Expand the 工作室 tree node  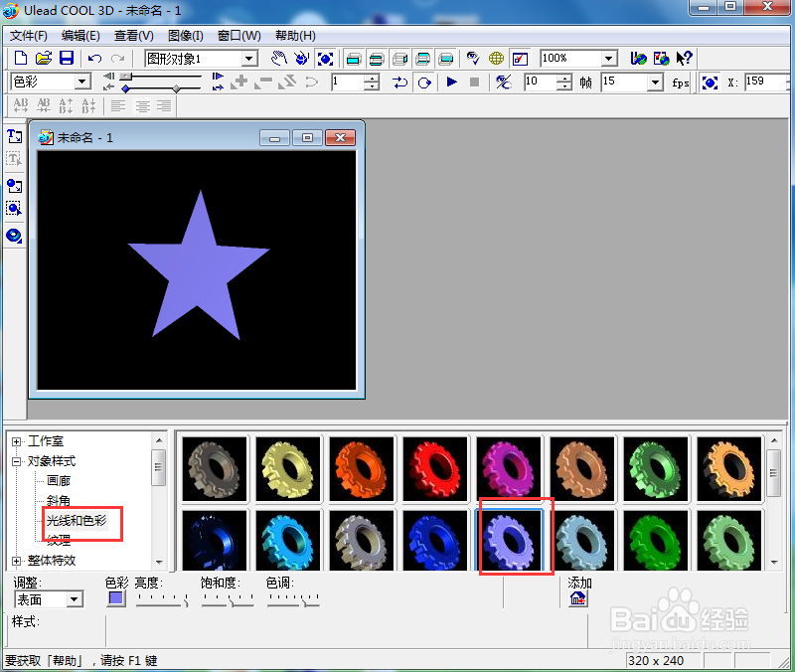16,441
